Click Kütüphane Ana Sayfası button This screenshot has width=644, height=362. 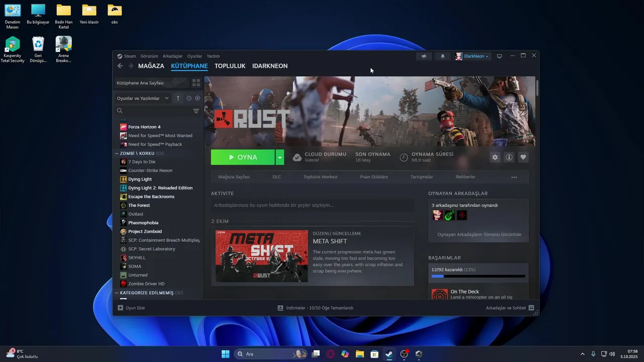coord(151,83)
